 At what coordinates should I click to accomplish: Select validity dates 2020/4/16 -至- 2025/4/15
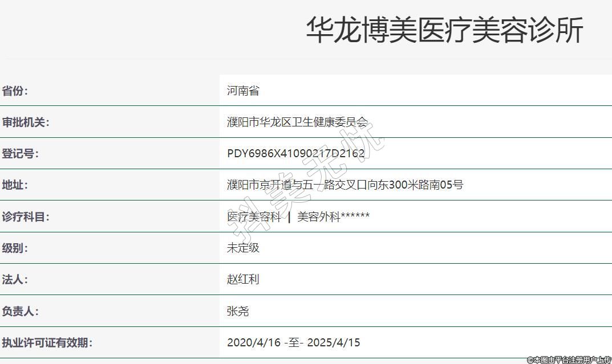tap(293, 342)
